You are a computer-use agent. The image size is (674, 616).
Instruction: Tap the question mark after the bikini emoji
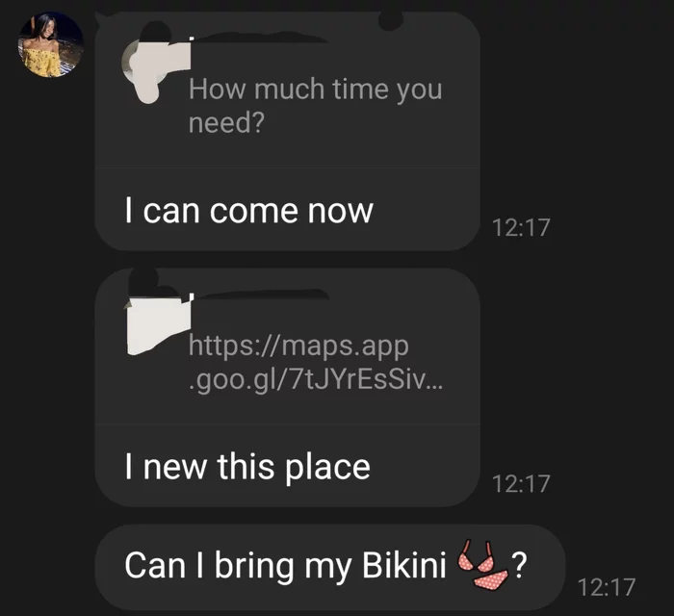tap(519, 565)
